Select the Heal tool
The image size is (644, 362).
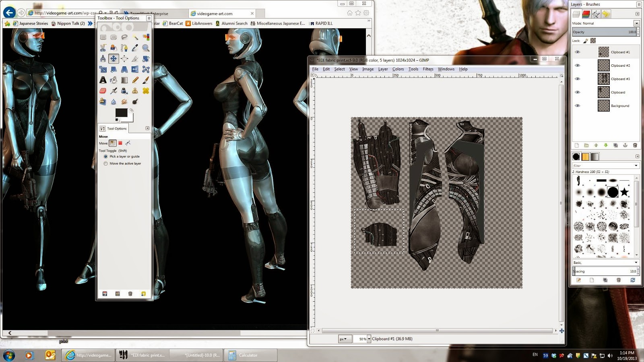(146, 91)
